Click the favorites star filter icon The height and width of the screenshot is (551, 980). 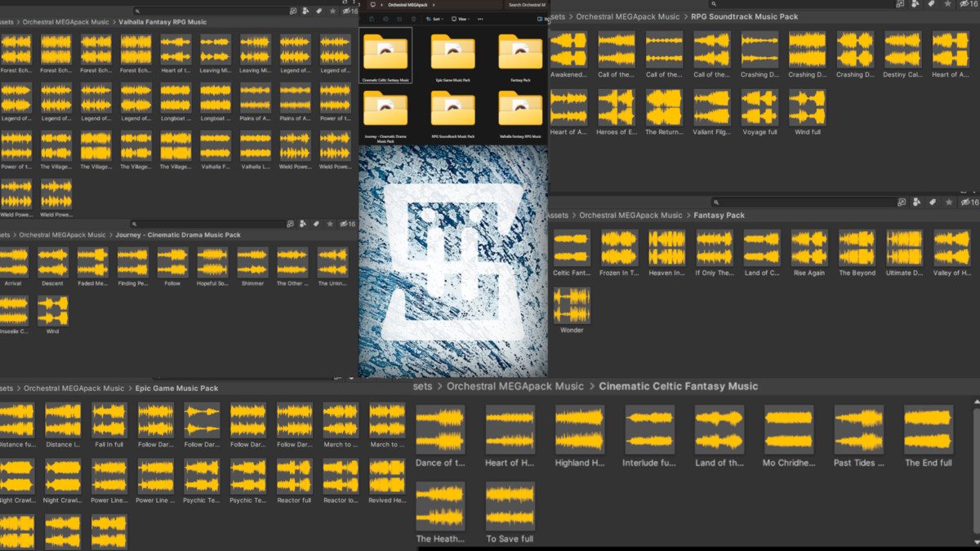coord(948,4)
